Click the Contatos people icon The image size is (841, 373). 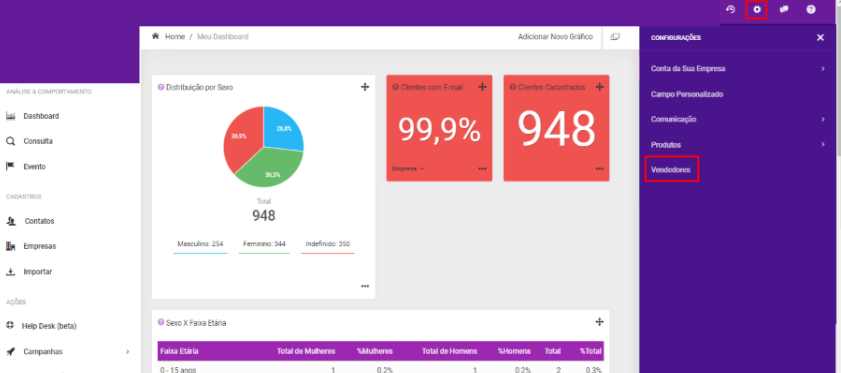coord(11,221)
